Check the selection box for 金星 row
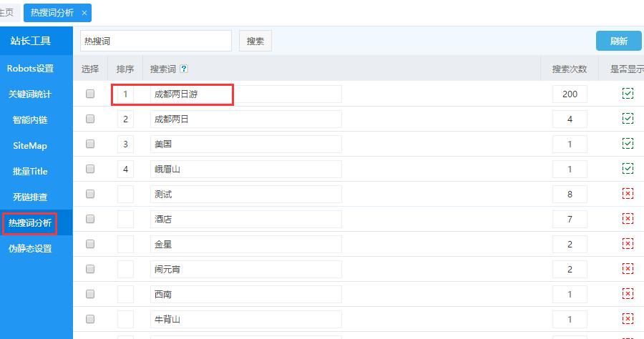The image size is (644, 339). pos(90,244)
